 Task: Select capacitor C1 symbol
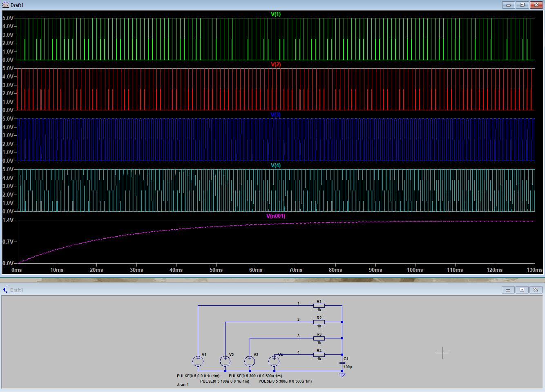click(342, 363)
